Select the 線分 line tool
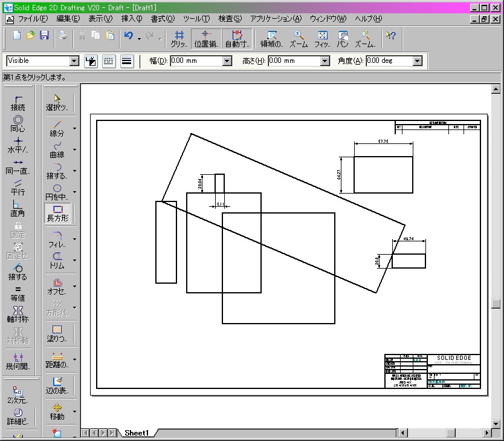504x441 pixels. [x=57, y=129]
